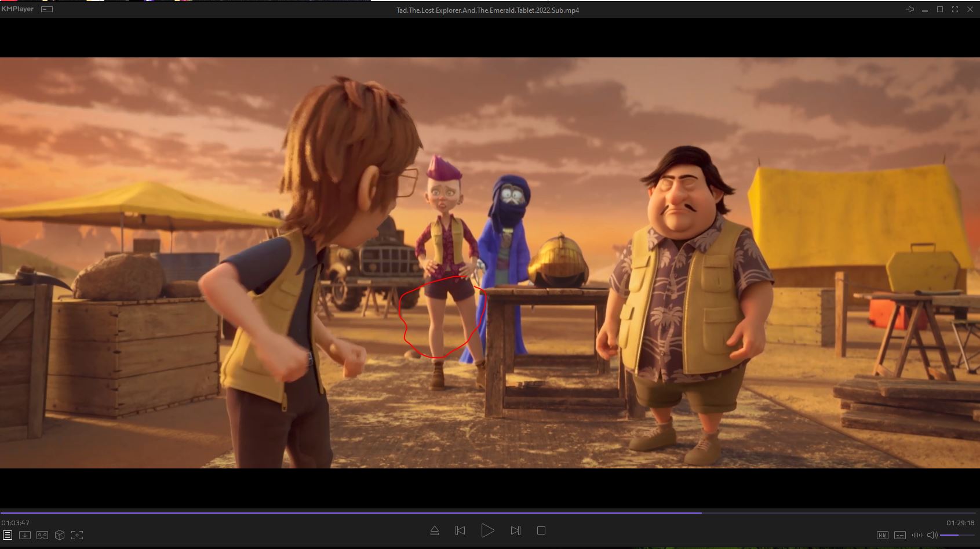The image size is (980, 549).
Task: Open the 3D cube mode icon
Action: pyautogui.click(x=60, y=535)
